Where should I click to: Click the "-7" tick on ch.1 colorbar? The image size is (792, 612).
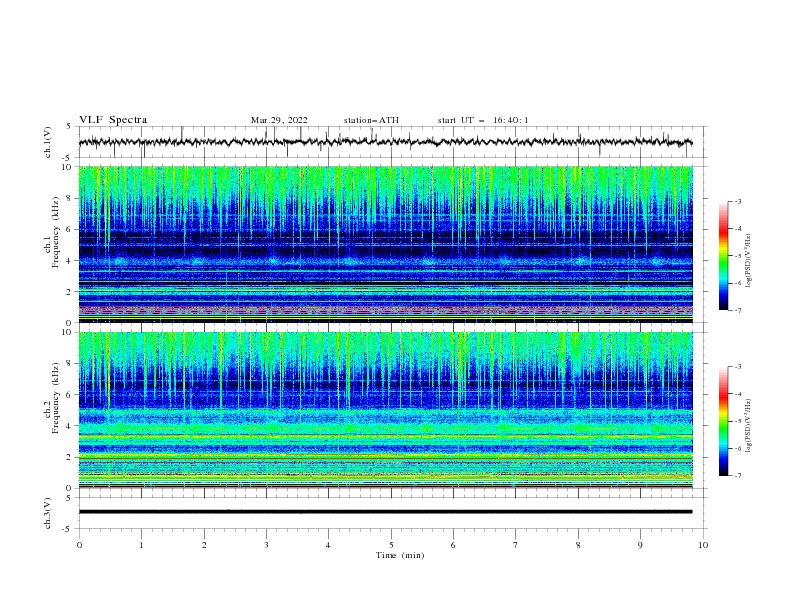(x=737, y=310)
